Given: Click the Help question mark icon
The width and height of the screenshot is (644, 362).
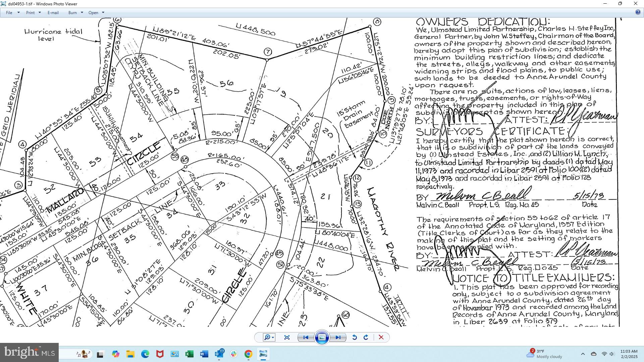Looking at the screenshot, I should tap(638, 12).
